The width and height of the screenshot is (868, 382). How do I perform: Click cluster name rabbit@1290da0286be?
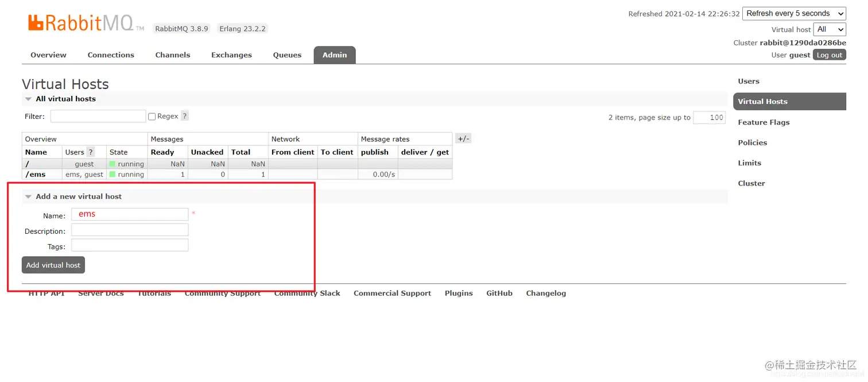[803, 43]
